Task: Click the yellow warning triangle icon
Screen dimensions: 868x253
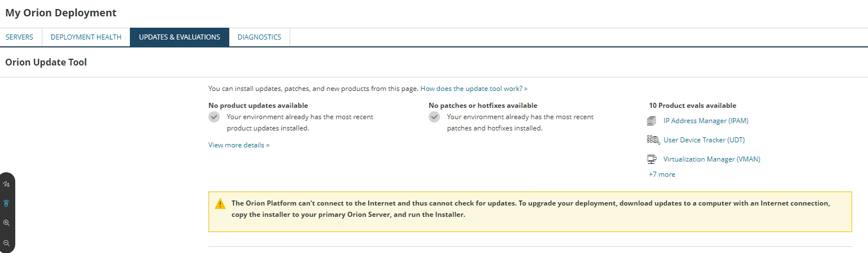Action: click(x=220, y=204)
